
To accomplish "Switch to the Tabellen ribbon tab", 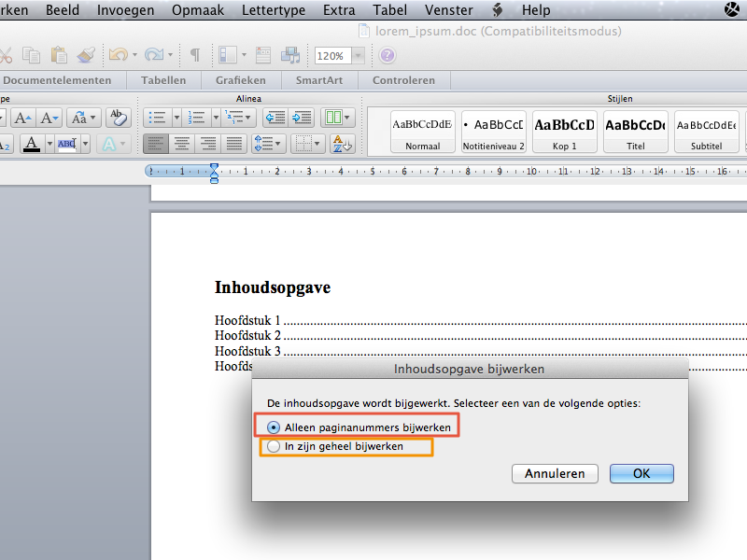I will pos(163,80).
